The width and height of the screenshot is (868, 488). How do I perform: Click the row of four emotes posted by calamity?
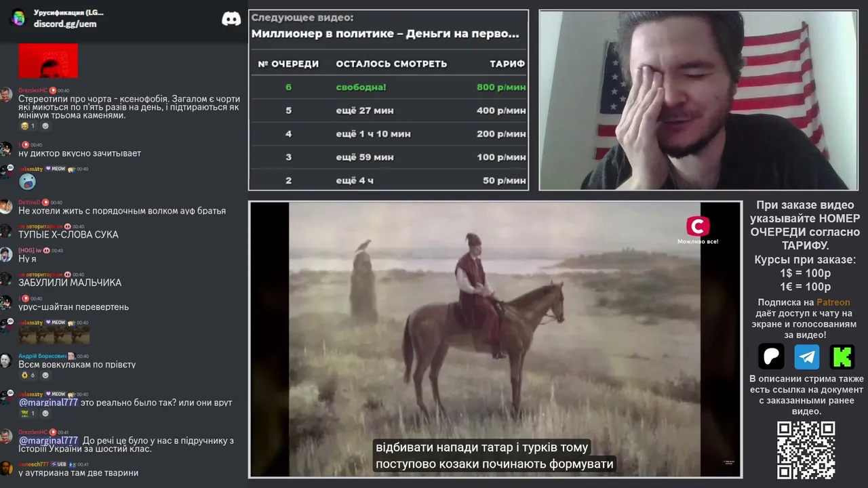click(x=54, y=335)
